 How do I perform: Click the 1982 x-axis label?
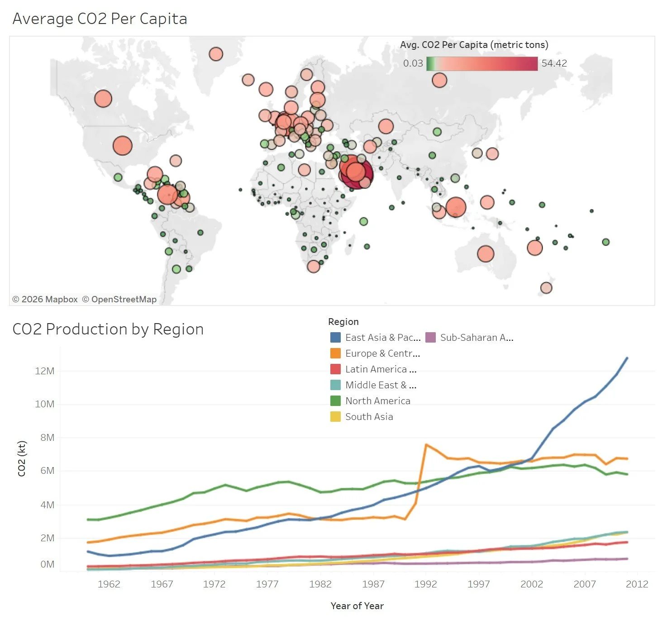[320, 584]
